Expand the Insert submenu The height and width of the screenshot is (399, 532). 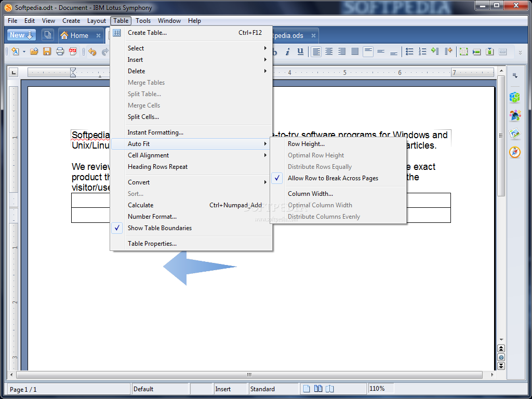coord(191,60)
